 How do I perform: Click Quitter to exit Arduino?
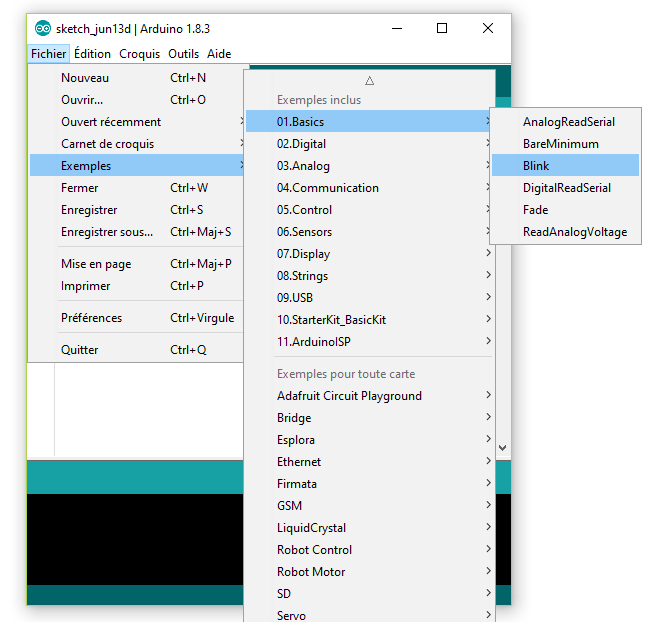tap(137, 349)
